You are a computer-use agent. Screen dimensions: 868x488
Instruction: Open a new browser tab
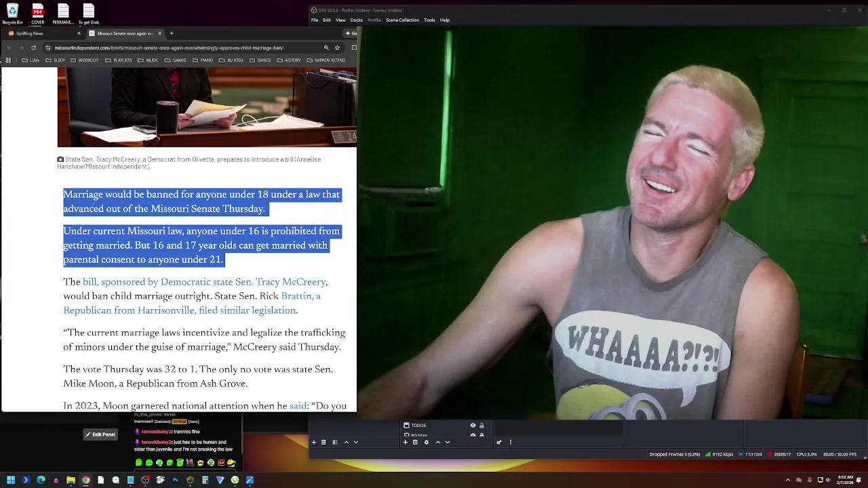[x=172, y=33]
